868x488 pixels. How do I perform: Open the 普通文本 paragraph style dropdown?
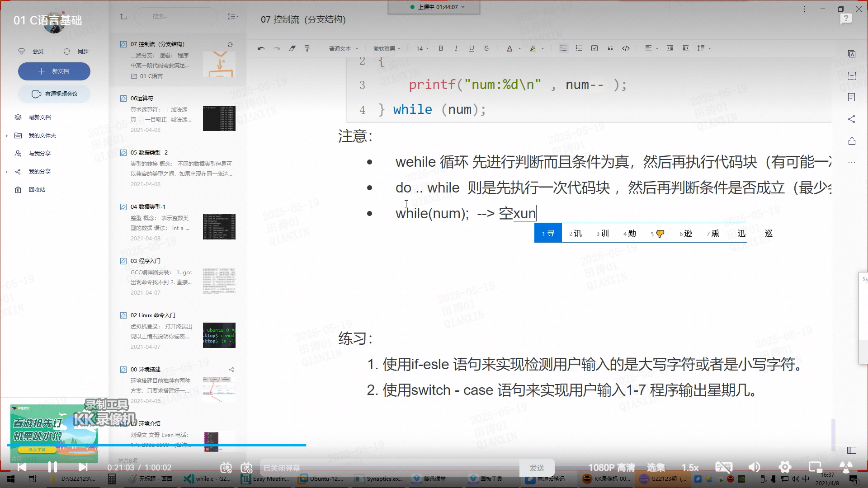click(x=343, y=48)
